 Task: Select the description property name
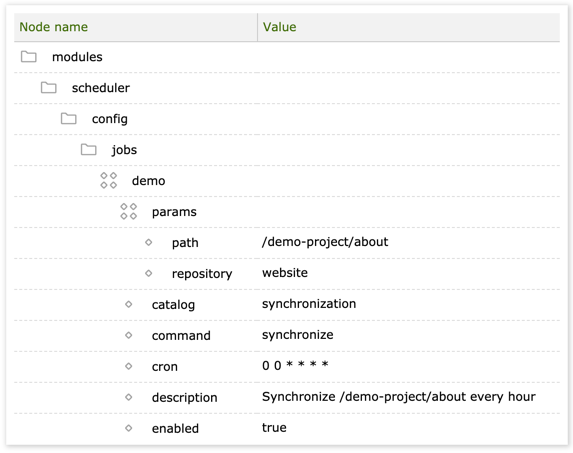click(185, 398)
